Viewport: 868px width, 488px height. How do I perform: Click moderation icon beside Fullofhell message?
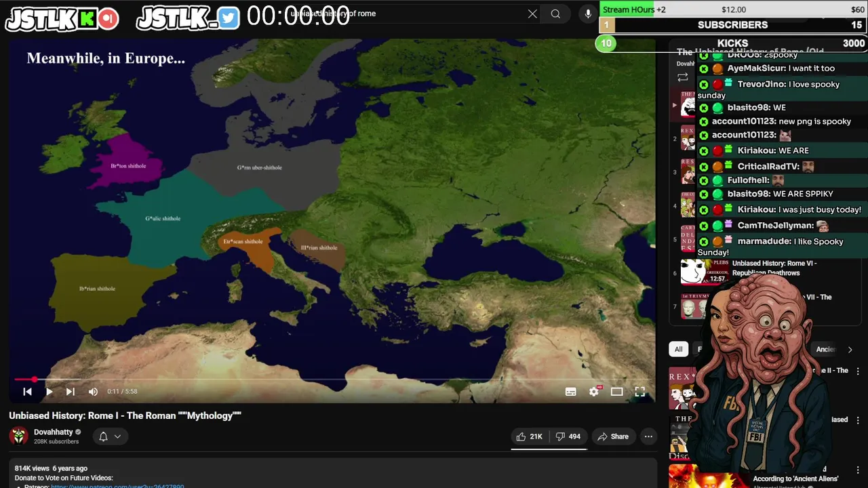[x=704, y=181]
